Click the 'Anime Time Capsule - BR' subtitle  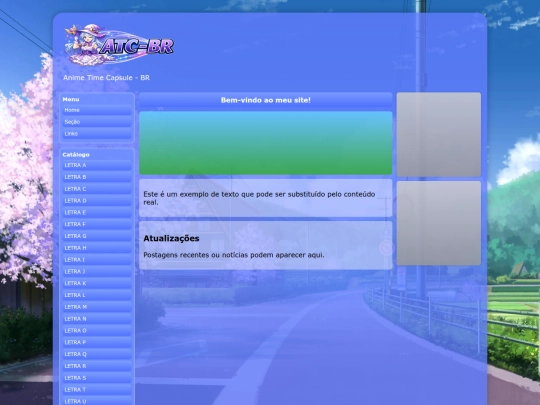tap(106, 77)
